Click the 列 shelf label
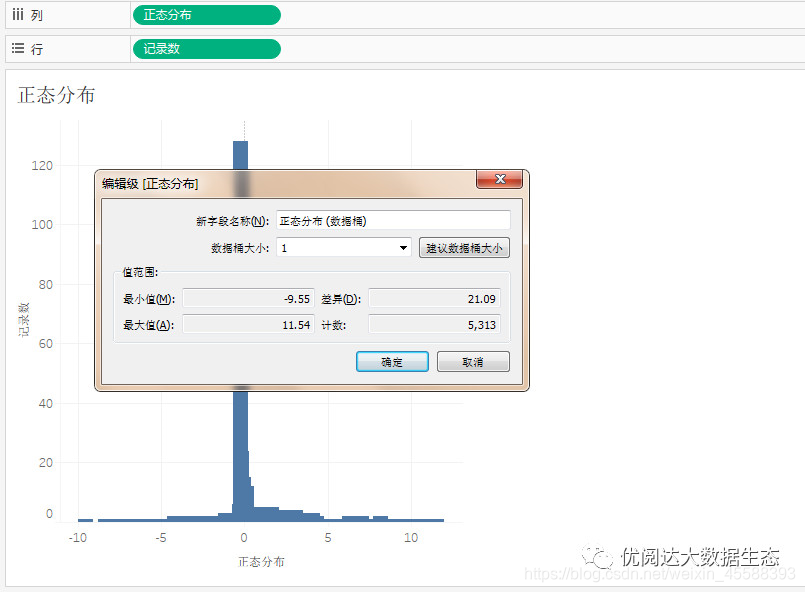The image size is (805, 592). coord(36,15)
